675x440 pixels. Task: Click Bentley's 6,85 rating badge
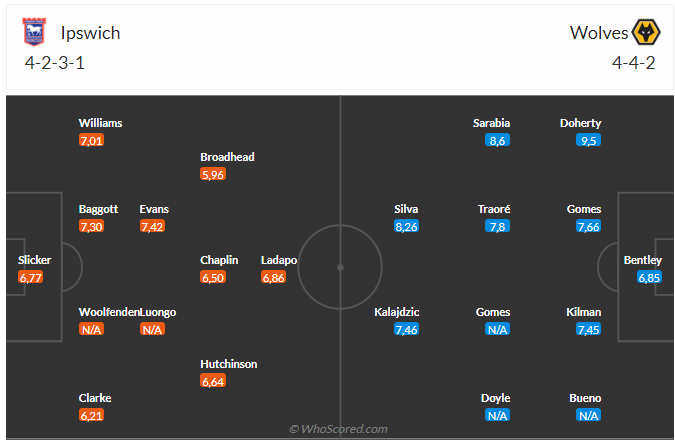(650, 277)
